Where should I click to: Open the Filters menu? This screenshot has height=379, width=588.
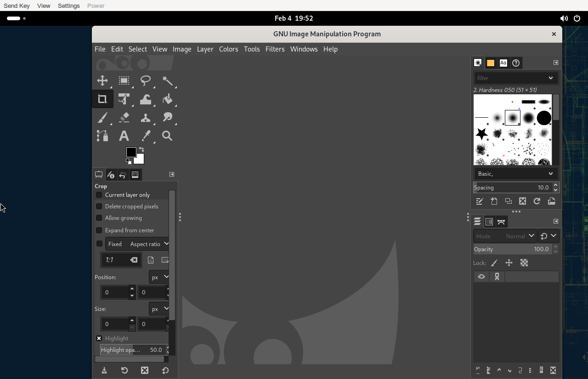tap(275, 49)
